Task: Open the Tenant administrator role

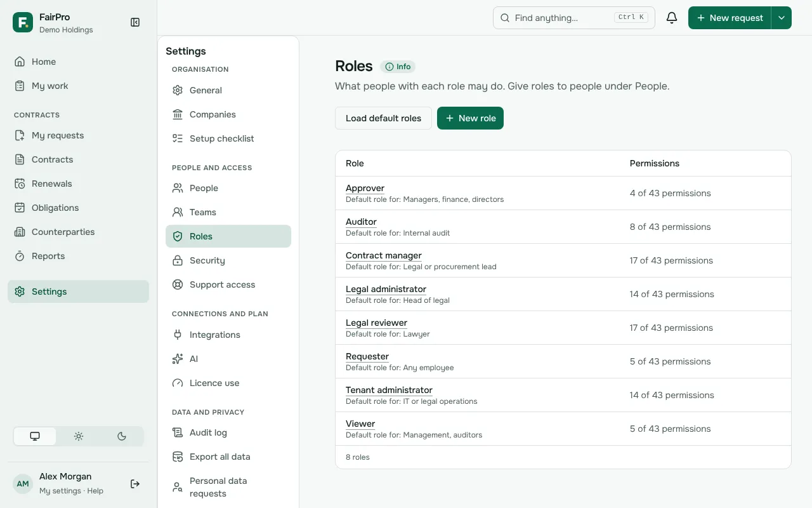Action: pos(389,390)
